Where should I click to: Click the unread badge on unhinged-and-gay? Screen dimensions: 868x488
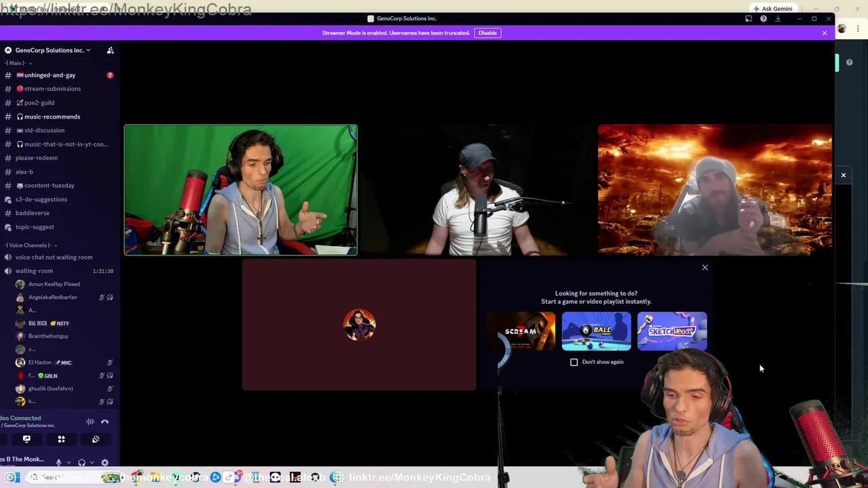[x=110, y=75]
